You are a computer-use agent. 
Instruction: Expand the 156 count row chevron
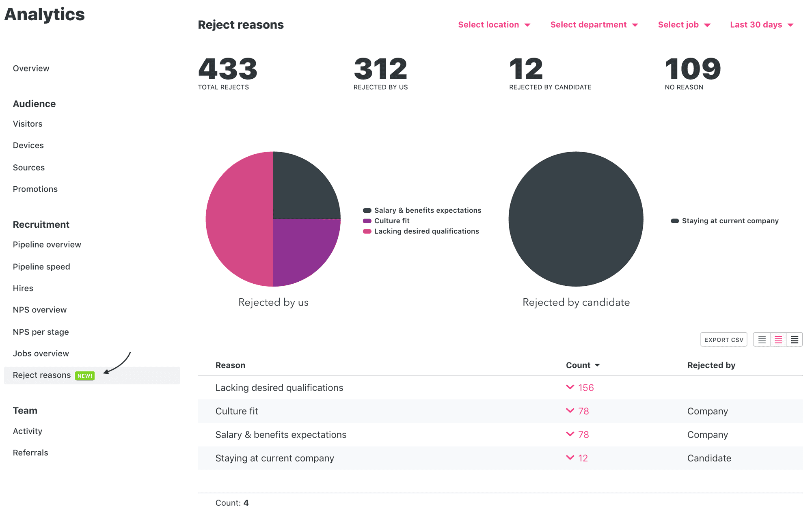coord(570,387)
